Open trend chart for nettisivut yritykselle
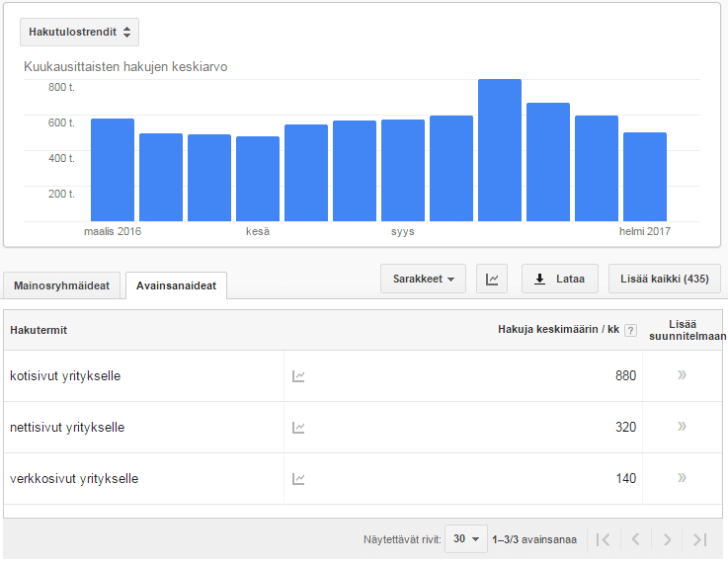 [298, 428]
